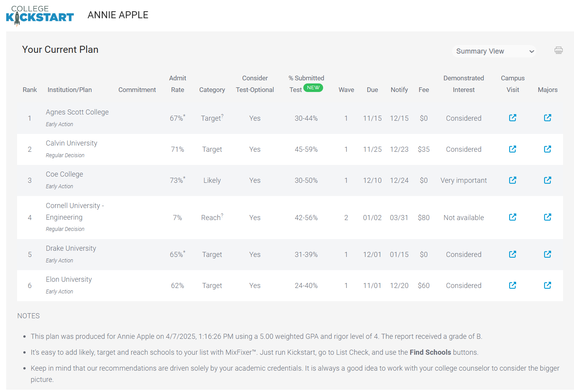Click the Admit Rate column header

click(x=177, y=84)
